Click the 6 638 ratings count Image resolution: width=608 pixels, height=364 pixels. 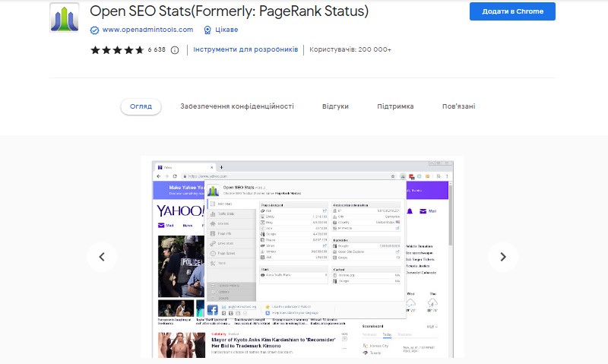click(x=157, y=50)
